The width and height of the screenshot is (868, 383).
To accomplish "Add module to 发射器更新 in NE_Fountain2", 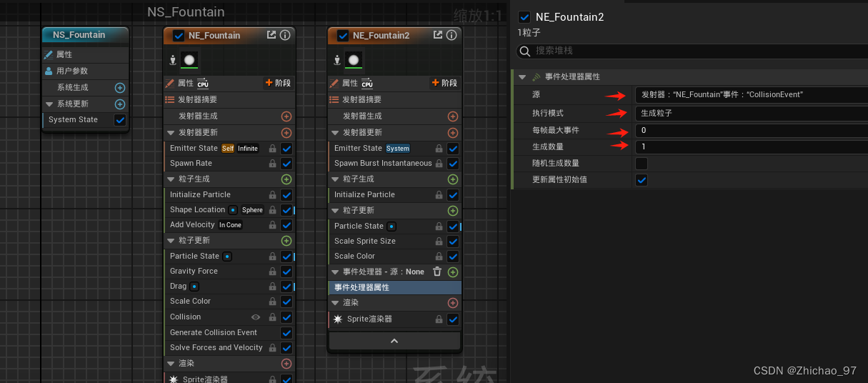I will pos(453,132).
